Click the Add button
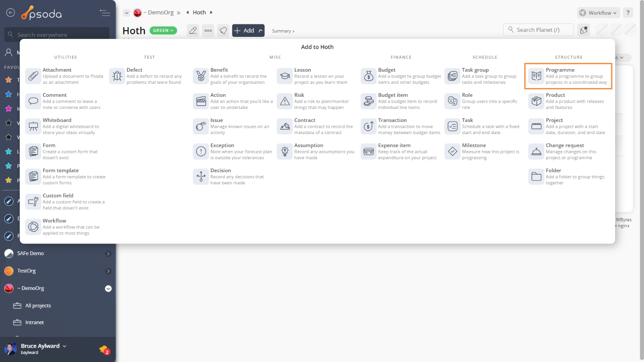The height and width of the screenshot is (362, 644). tap(244, 31)
